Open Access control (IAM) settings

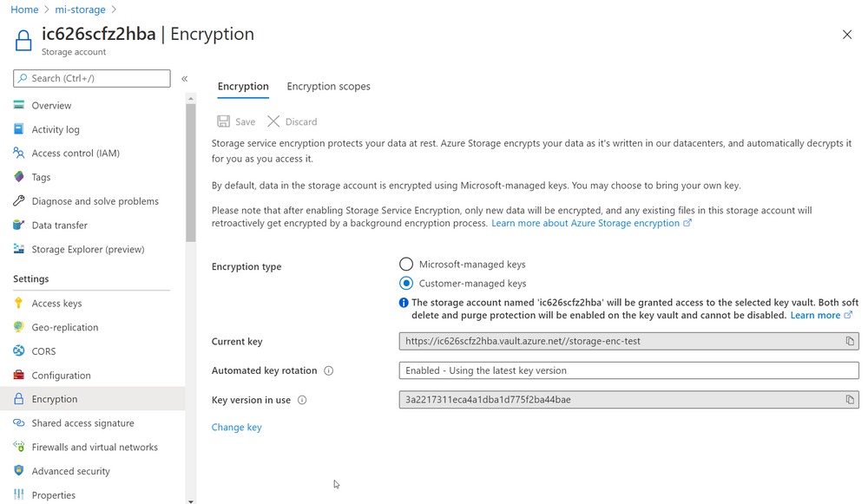[x=75, y=153]
